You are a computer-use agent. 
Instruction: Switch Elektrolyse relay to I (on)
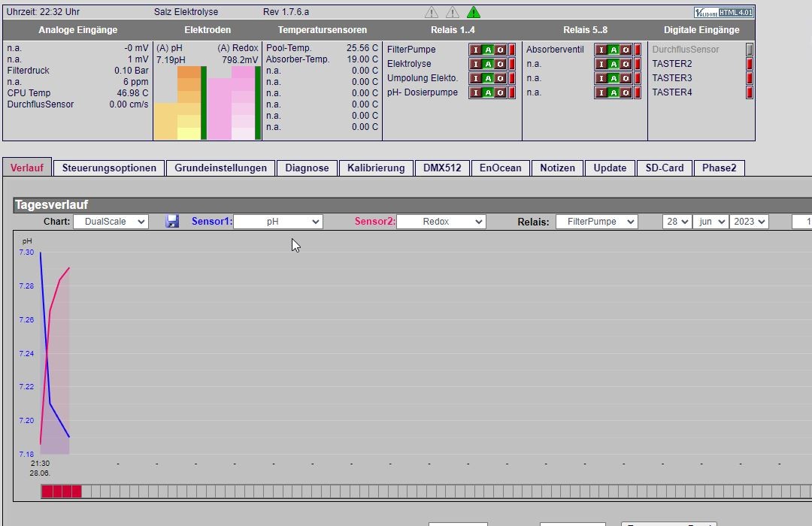(475, 64)
